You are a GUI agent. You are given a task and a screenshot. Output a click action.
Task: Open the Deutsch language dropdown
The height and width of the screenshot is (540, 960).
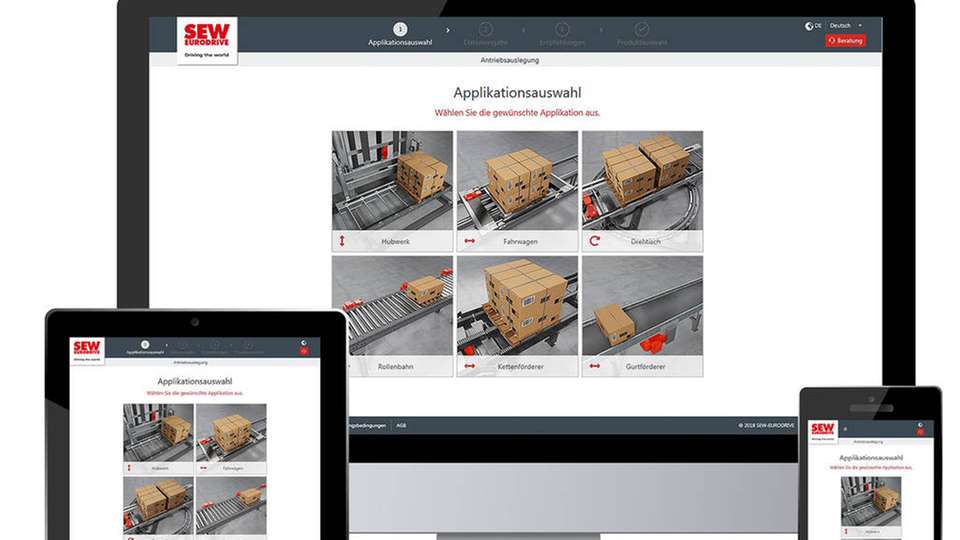pyautogui.click(x=846, y=26)
